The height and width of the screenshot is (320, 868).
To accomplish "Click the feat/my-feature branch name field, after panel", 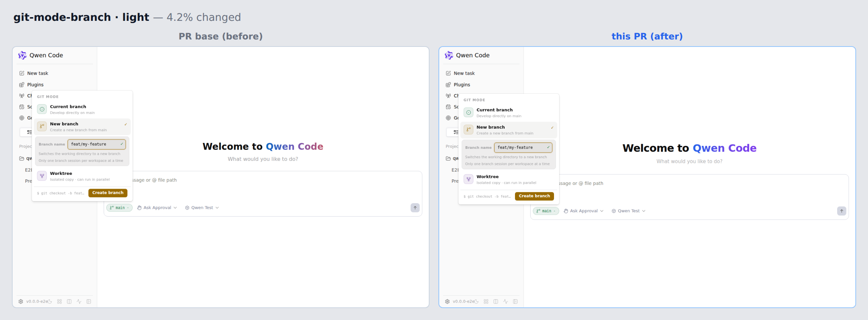I will 523,148.
